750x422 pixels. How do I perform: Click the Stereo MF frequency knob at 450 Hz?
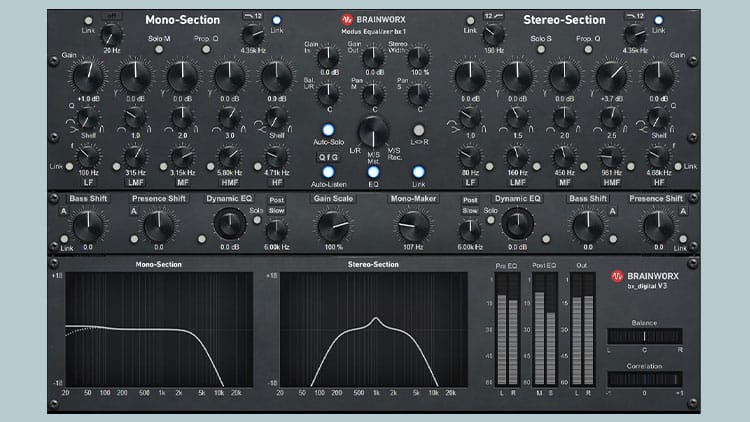pos(564,156)
